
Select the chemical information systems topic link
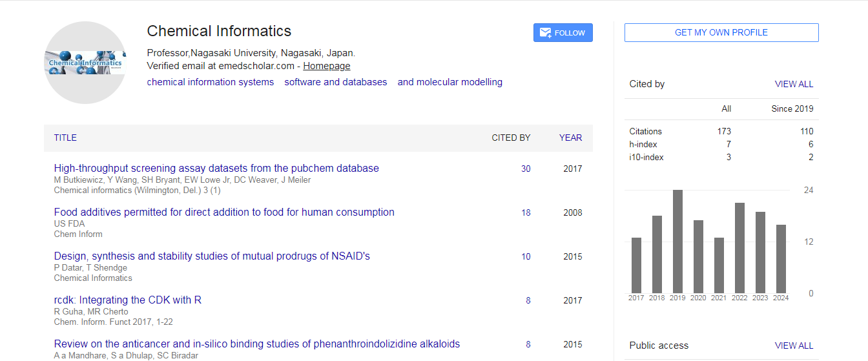click(x=210, y=82)
